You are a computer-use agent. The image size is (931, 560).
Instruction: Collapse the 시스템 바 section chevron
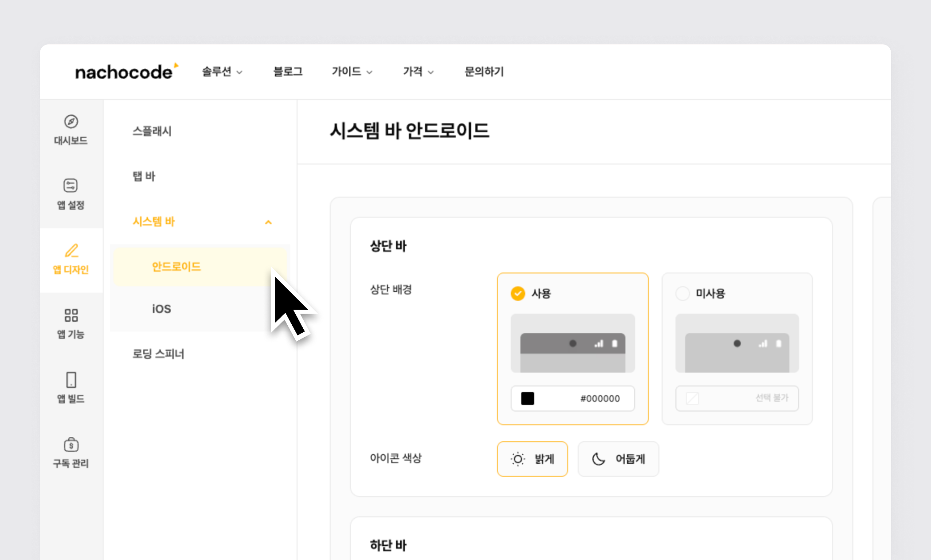(268, 222)
